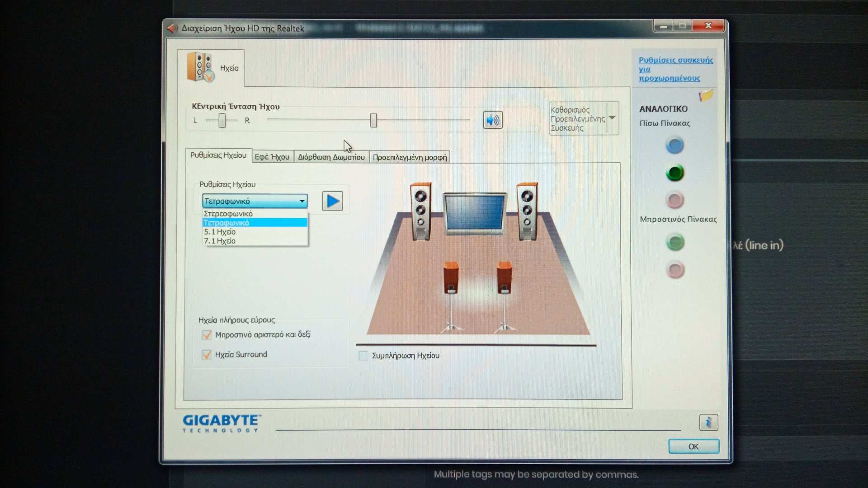The height and width of the screenshot is (488, 868).
Task: Click the information icon button
Action: (708, 422)
